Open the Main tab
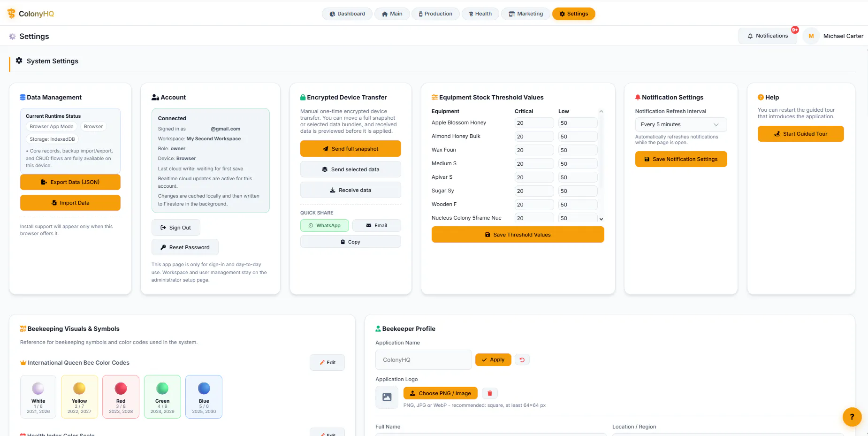 [x=392, y=14]
